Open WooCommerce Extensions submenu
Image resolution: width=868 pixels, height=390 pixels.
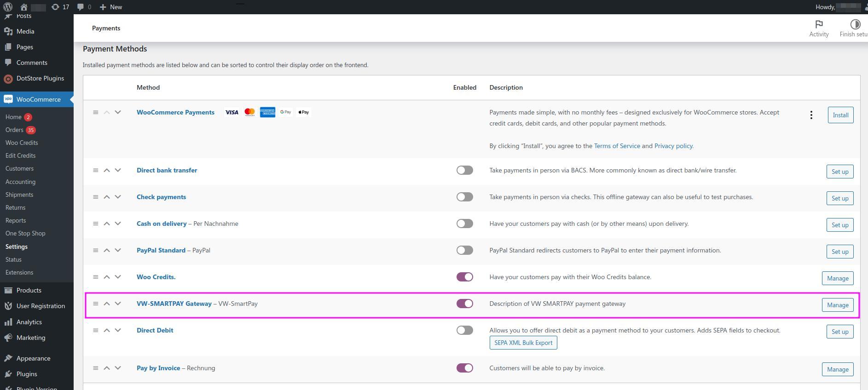pos(19,273)
